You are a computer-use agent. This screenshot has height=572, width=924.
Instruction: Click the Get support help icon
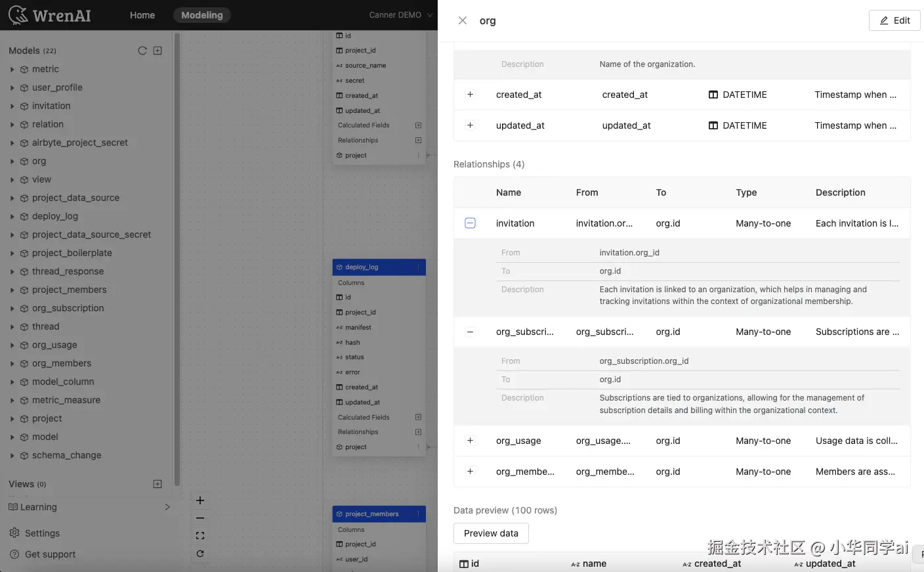[x=14, y=554]
